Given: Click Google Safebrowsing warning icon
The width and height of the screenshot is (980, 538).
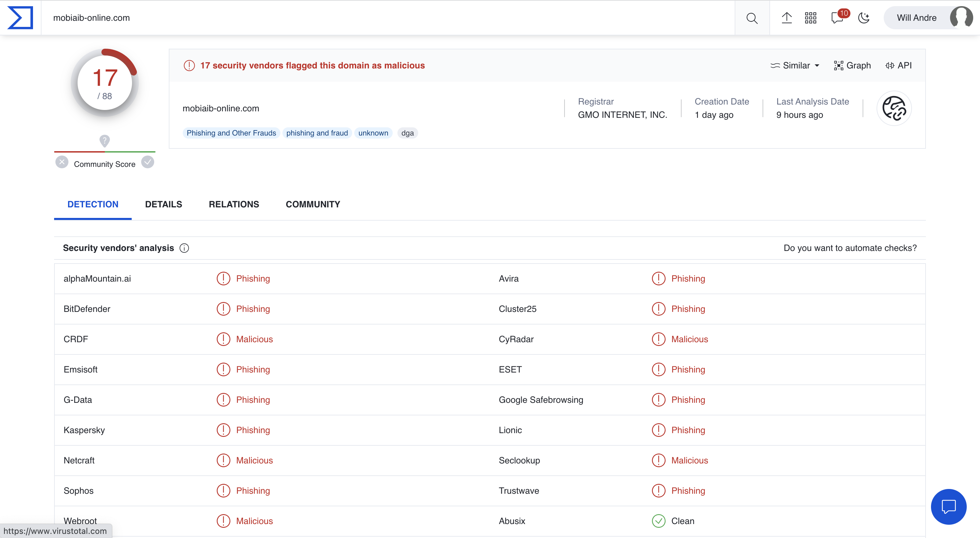Looking at the screenshot, I should 658,400.
